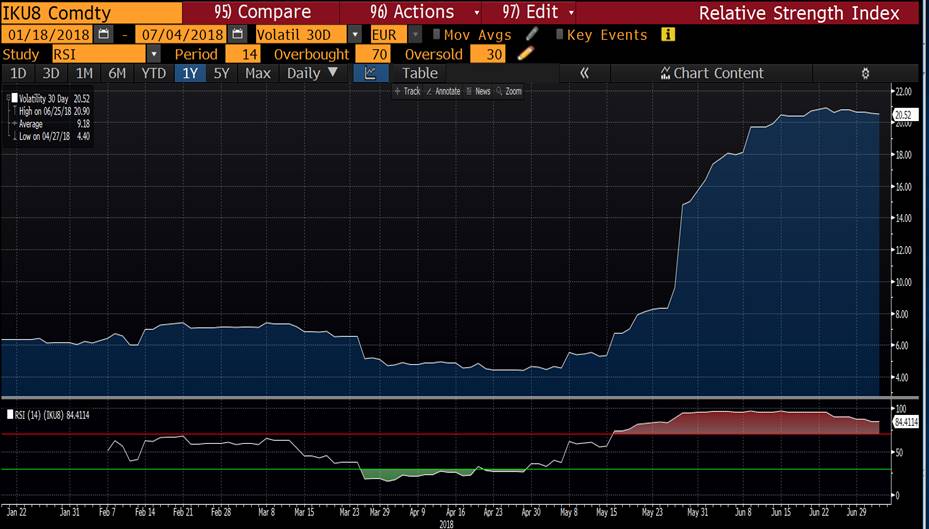Toggle the RSI (14) legend marker

coord(9,415)
